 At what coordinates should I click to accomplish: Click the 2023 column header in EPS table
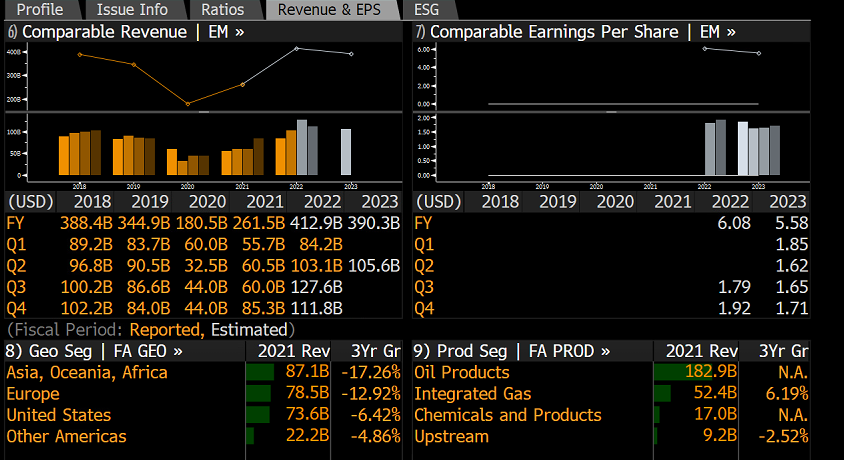pyautogui.click(x=787, y=202)
